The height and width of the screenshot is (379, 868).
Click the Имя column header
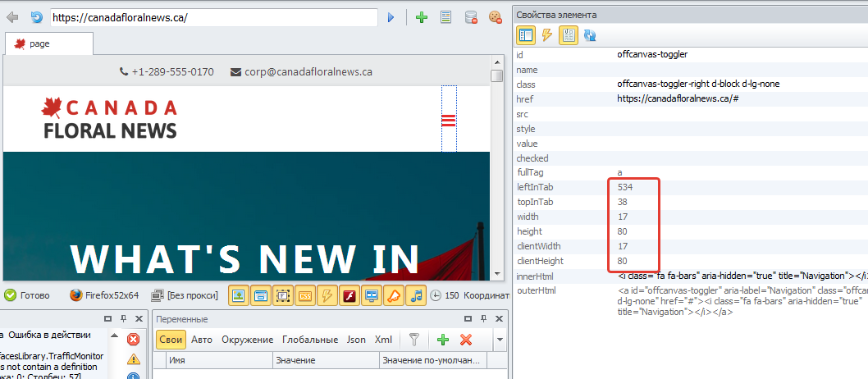(219, 360)
